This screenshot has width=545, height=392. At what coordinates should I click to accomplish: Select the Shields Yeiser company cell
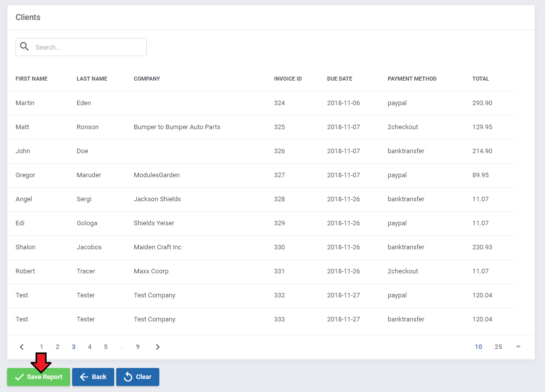[154, 223]
